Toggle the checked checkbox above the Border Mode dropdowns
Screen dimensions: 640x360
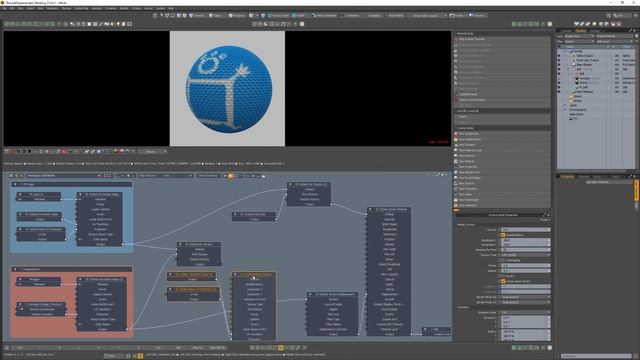tap(503, 281)
